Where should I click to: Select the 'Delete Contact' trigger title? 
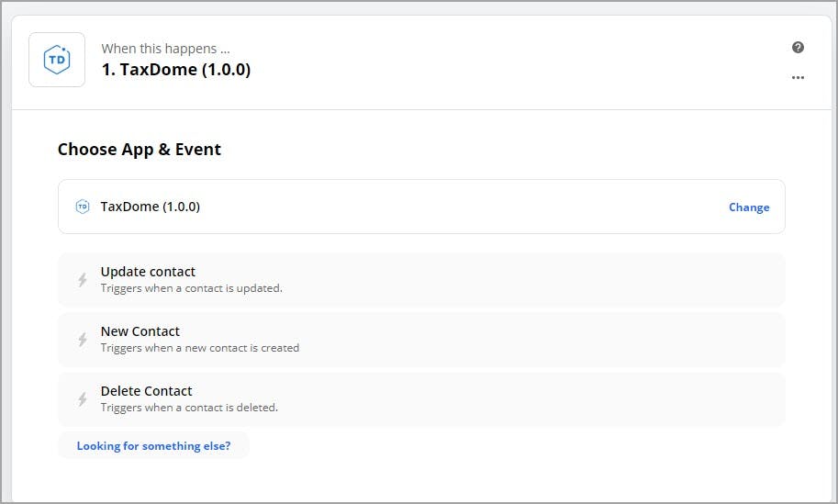[146, 391]
